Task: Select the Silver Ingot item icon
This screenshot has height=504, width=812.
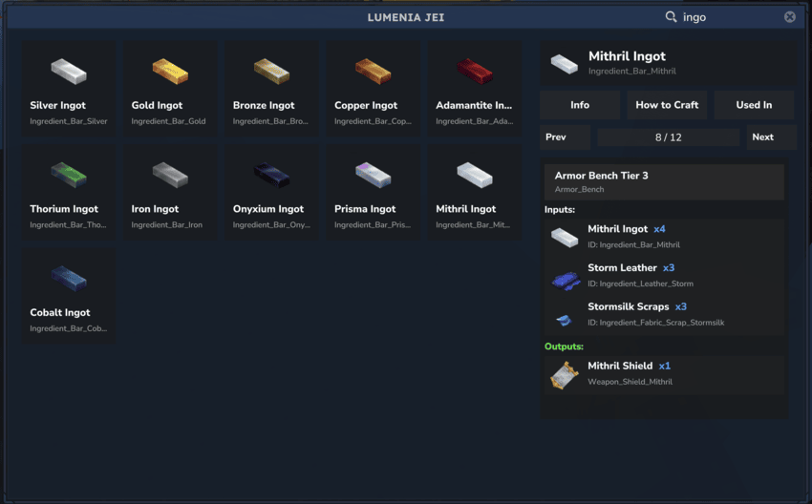Action: point(69,71)
